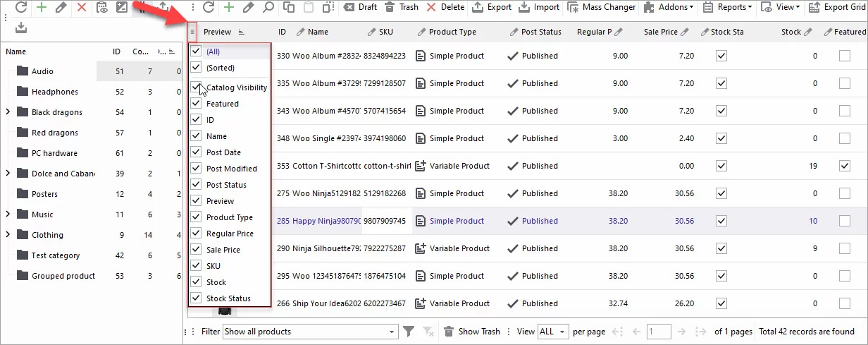Image resolution: width=868 pixels, height=345 pixels.
Task: Tick Featured checkbox for Woo Album 330 row
Action: click(x=844, y=56)
